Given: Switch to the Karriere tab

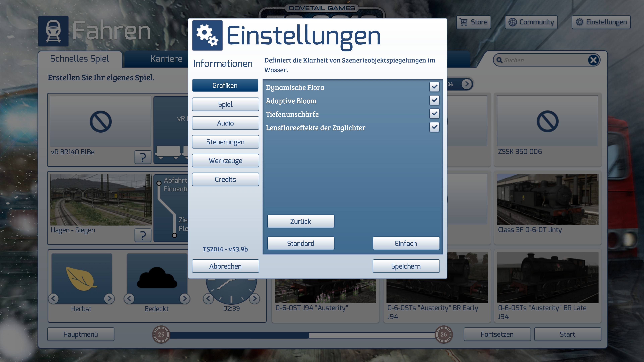Looking at the screenshot, I should tap(166, 59).
